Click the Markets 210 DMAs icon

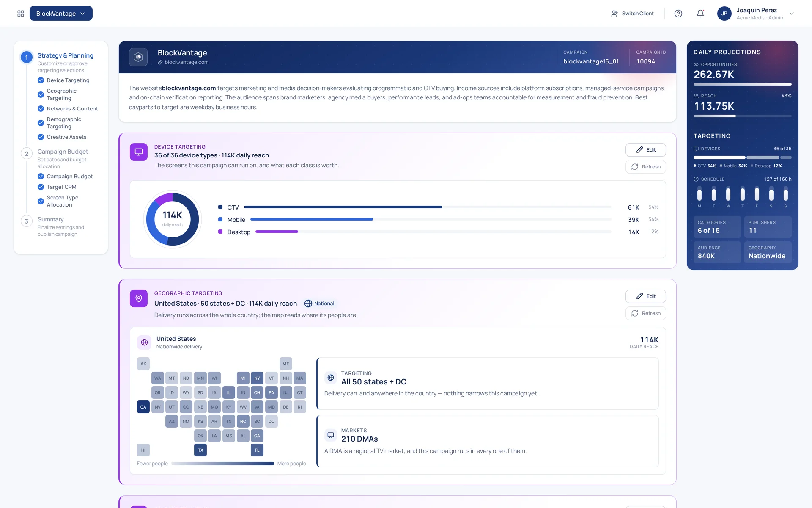331,435
